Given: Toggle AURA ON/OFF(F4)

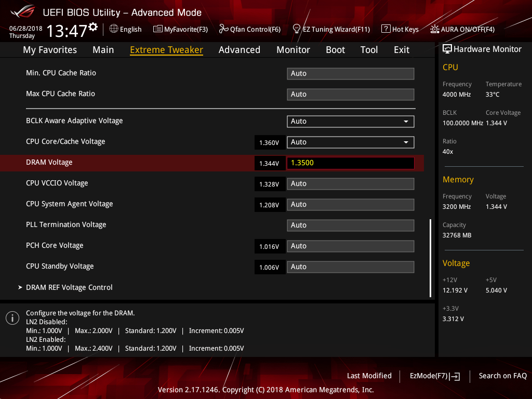Looking at the screenshot, I should pyautogui.click(x=462, y=29).
